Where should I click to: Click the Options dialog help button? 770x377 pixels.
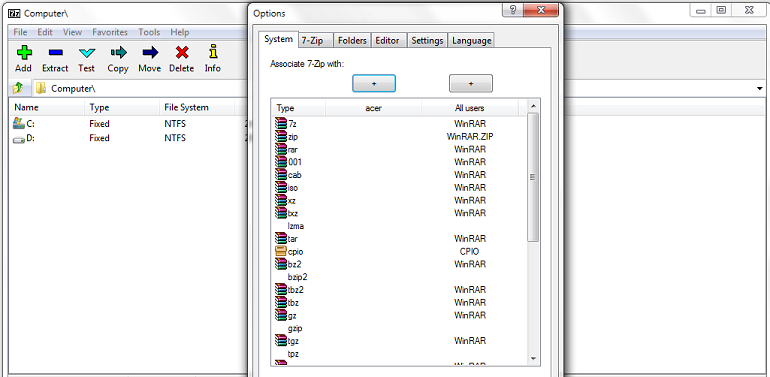(x=513, y=10)
